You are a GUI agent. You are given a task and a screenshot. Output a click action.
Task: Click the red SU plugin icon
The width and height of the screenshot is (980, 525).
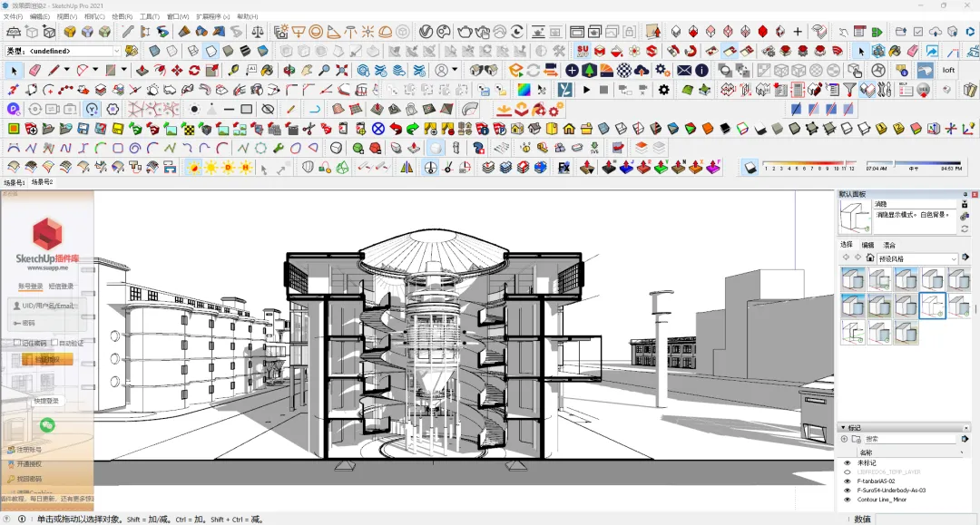click(x=583, y=51)
